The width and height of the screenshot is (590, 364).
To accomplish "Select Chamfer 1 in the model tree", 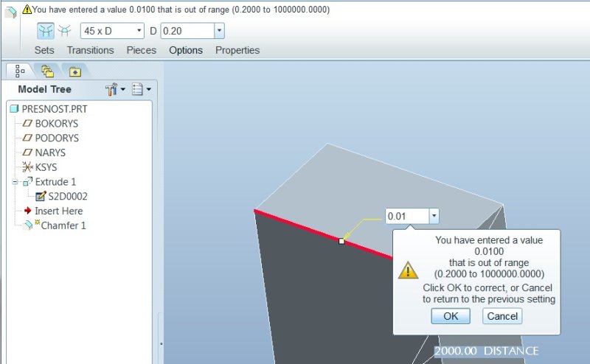I will tap(63, 225).
